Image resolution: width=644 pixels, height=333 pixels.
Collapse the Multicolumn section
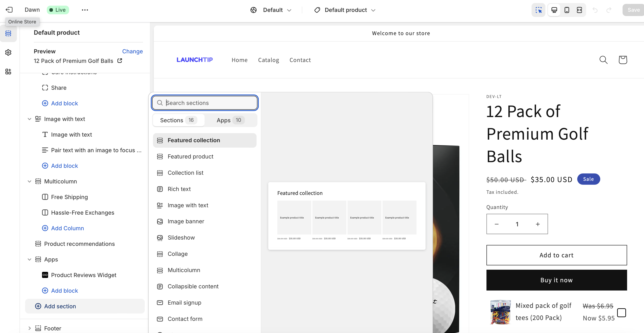[29, 181]
